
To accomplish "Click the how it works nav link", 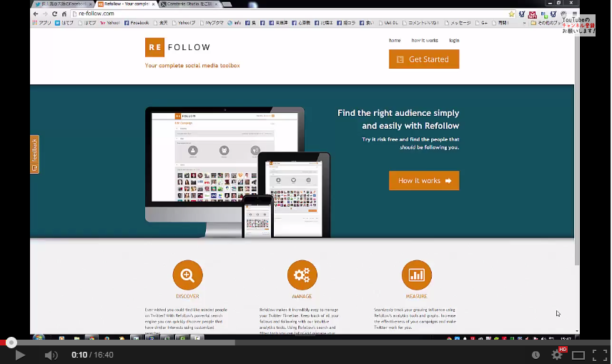I will (x=425, y=41).
